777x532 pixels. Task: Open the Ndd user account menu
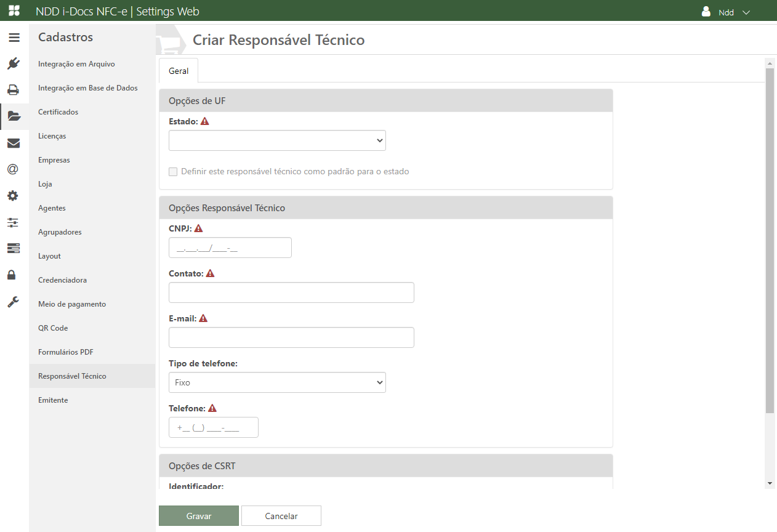click(727, 12)
